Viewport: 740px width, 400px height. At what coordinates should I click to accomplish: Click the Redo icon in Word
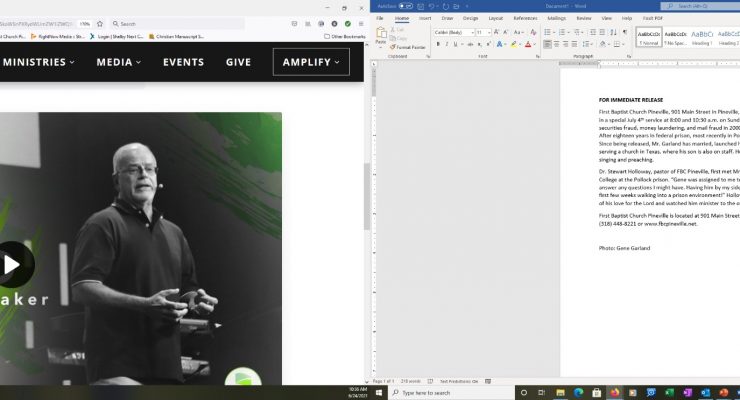pyautogui.click(x=445, y=6)
